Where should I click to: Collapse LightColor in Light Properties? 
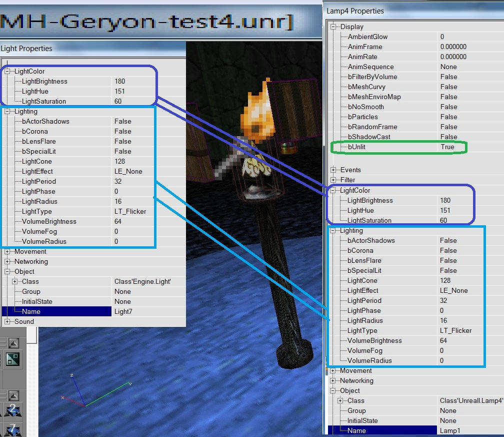click(x=7, y=72)
